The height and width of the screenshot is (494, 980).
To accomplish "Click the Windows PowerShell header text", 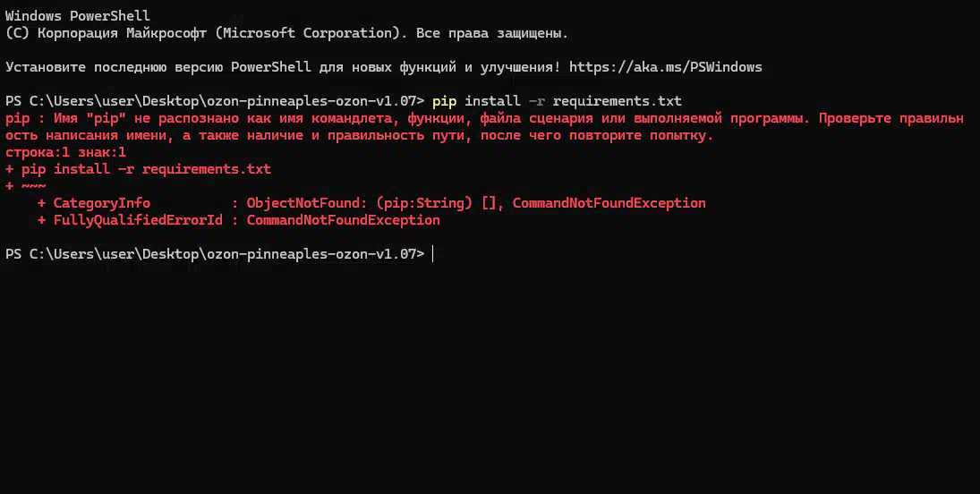I will pos(78,16).
